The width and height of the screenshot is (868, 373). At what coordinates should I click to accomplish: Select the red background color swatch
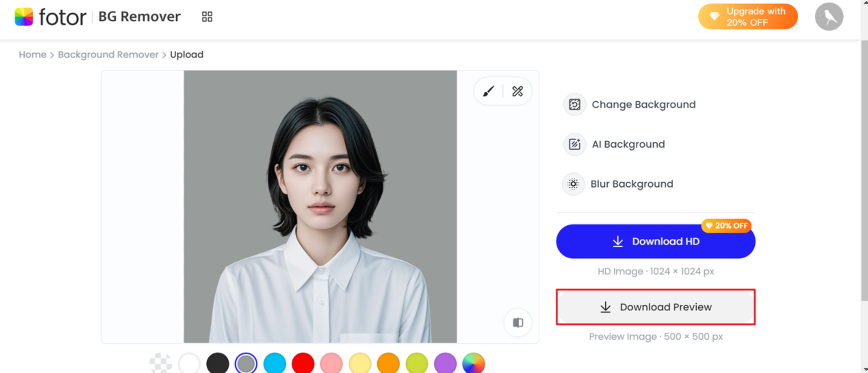click(303, 363)
